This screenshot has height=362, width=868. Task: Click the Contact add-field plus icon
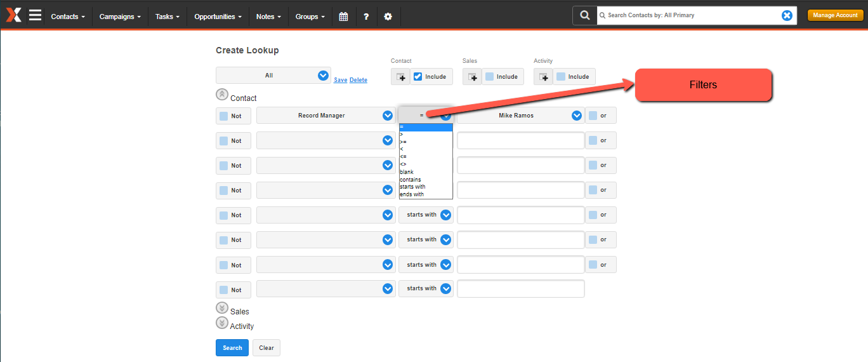(400, 77)
